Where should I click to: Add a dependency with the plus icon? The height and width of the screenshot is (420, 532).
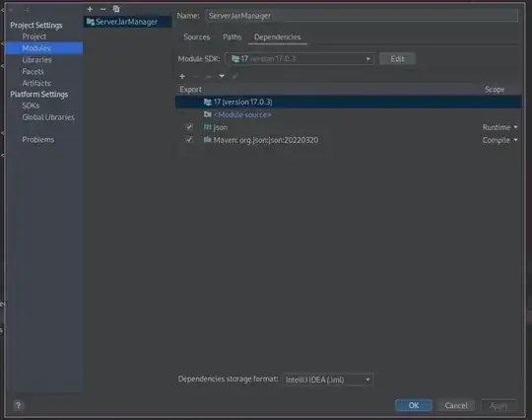[182, 76]
